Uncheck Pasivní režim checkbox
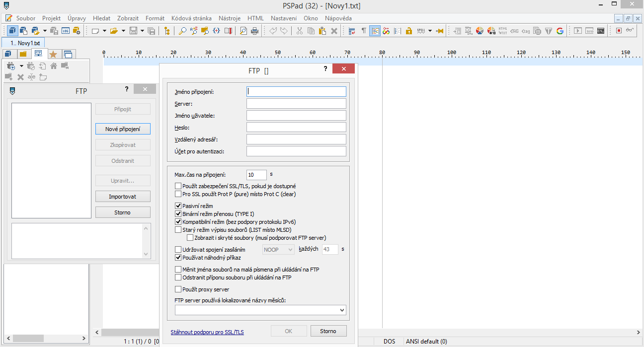Viewport: 644px width, 347px height. [x=178, y=206]
